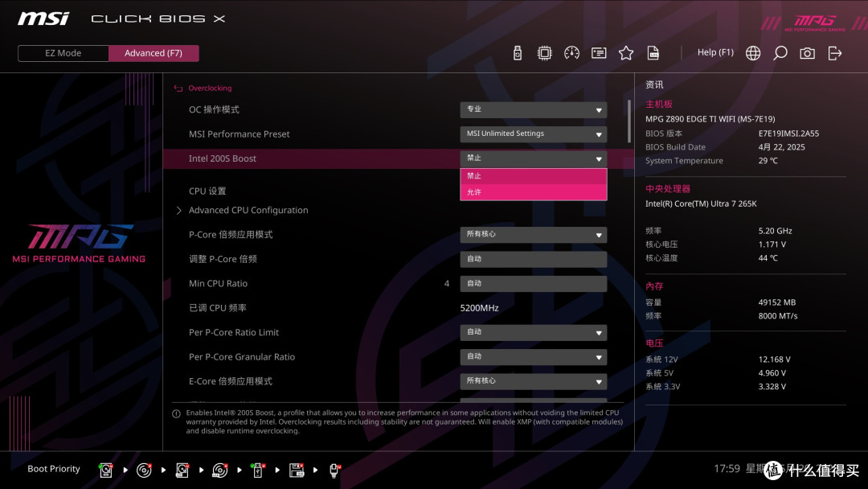Select OC 操作模式 row label
This screenshot has height=489, width=868.
click(x=214, y=109)
